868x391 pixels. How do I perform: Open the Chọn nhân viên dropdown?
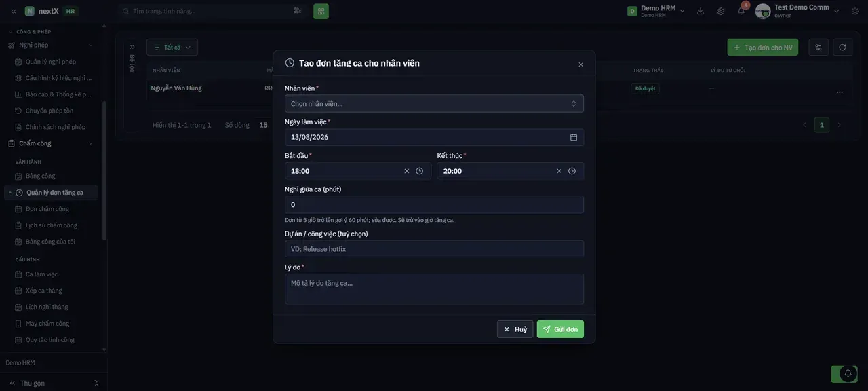434,104
